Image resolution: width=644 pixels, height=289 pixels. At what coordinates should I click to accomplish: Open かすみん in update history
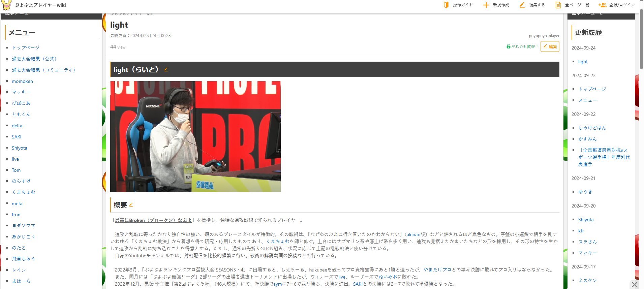587,139
